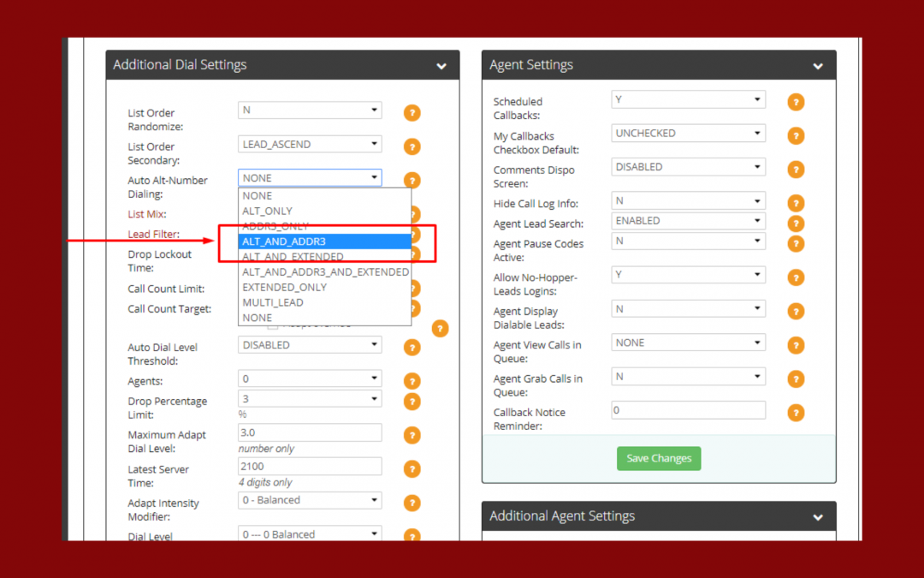Focus the Maximum Adapt Dial Level field
Image resolution: width=924 pixels, height=578 pixels.
point(310,432)
